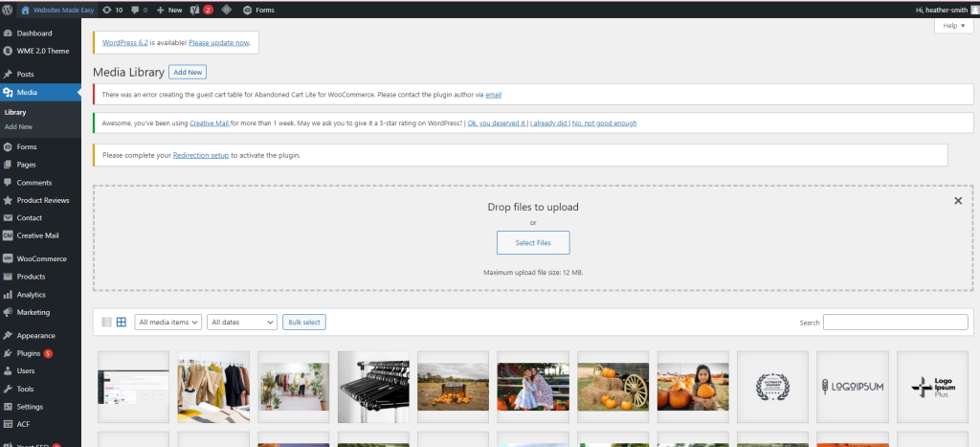Follow the Please update now link
The image size is (980, 447).
pyautogui.click(x=219, y=43)
